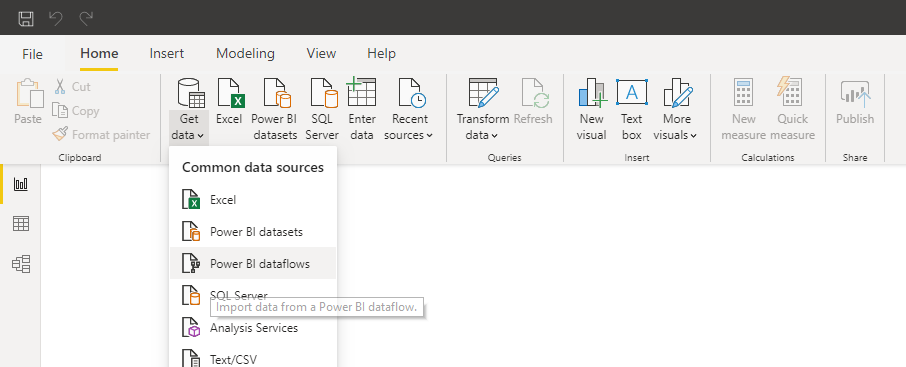Expand the Get data dropdown arrow
Viewport: 906px width, 367px height.
click(200, 136)
